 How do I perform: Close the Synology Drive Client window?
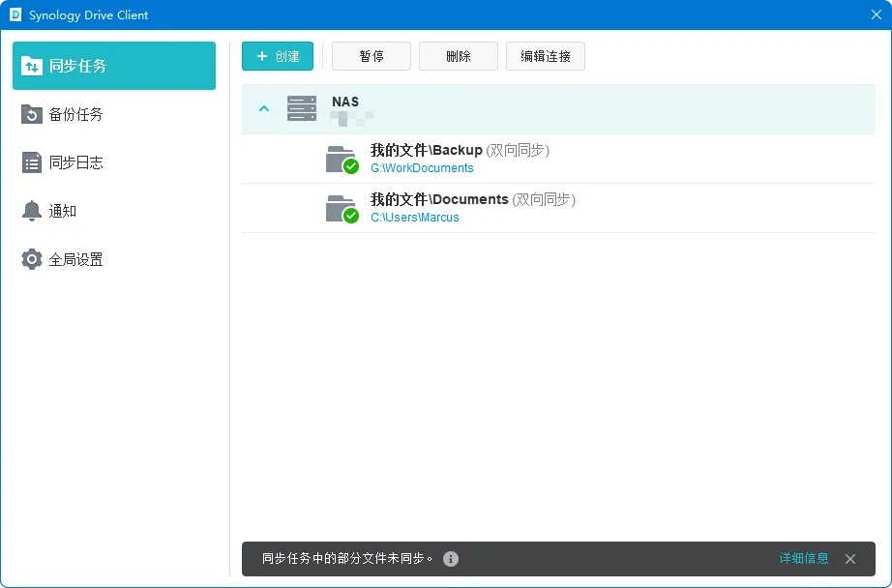coord(877,15)
